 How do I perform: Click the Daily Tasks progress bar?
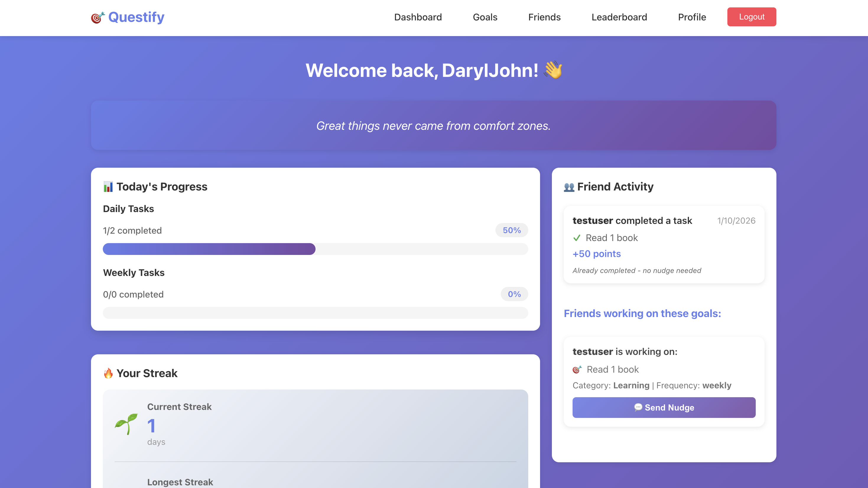pos(315,249)
